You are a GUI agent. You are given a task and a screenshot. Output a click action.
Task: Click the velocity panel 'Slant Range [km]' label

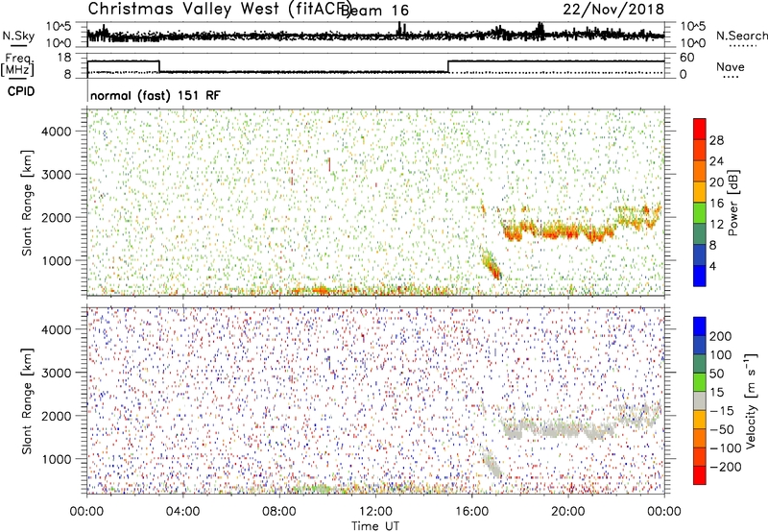pyautogui.click(x=27, y=400)
